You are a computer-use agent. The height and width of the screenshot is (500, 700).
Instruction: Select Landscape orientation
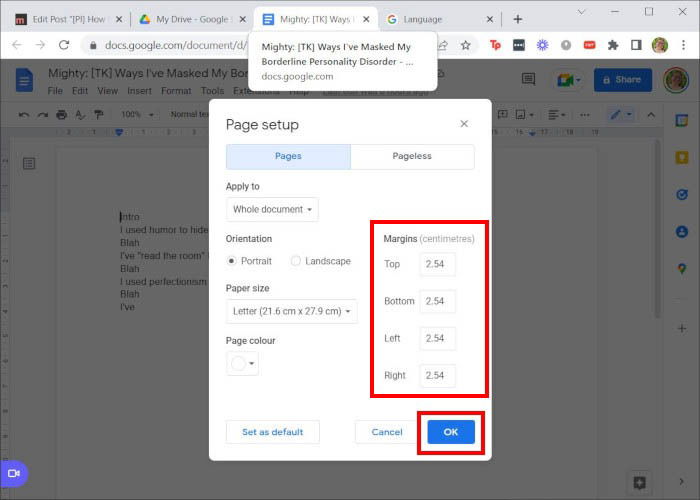coord(296,261)
